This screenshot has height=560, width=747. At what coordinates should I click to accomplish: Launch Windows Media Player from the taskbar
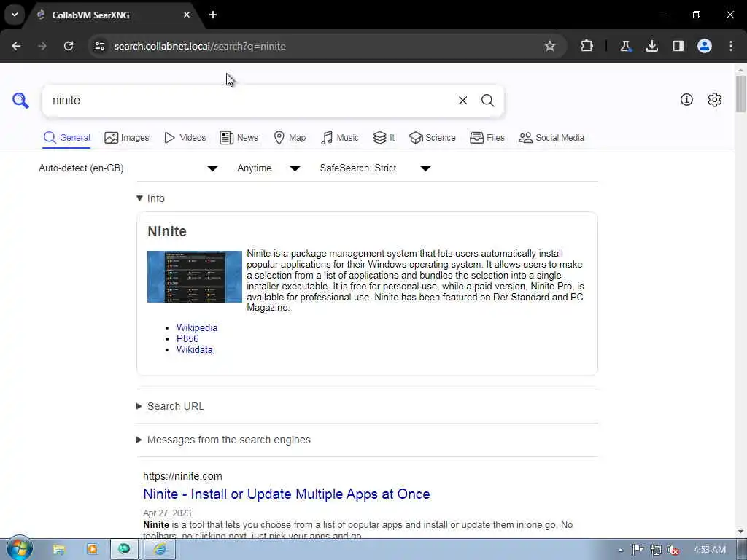point(93,550)
